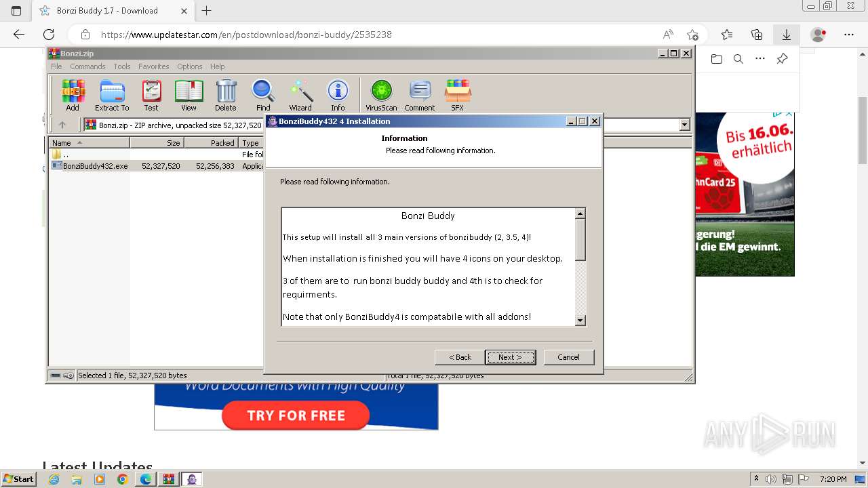Sort file list by Size column
This screenshot has width=868, height=488.
click(x=157, y=143)
